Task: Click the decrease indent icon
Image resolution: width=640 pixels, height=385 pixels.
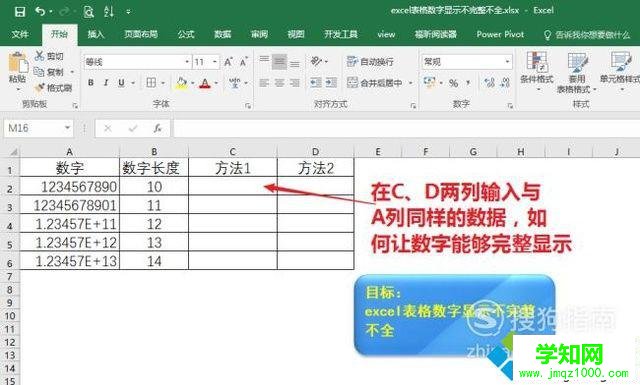Action: point(316,83)
